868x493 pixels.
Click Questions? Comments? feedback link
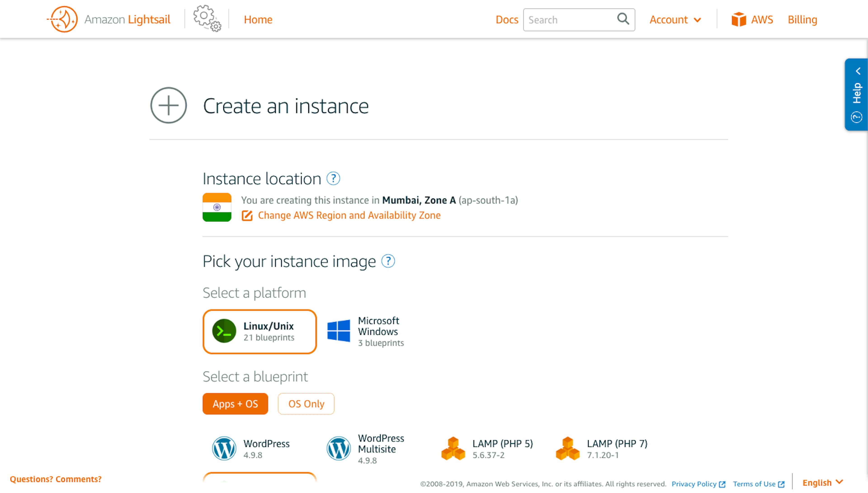point(56,479)
